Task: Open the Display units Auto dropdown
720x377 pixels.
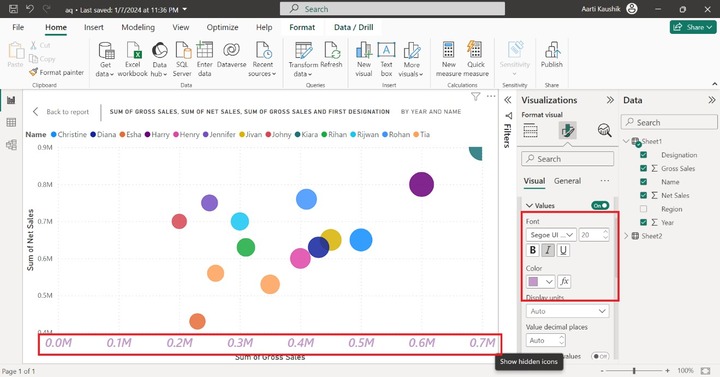Action: click(x=568, y=311)
